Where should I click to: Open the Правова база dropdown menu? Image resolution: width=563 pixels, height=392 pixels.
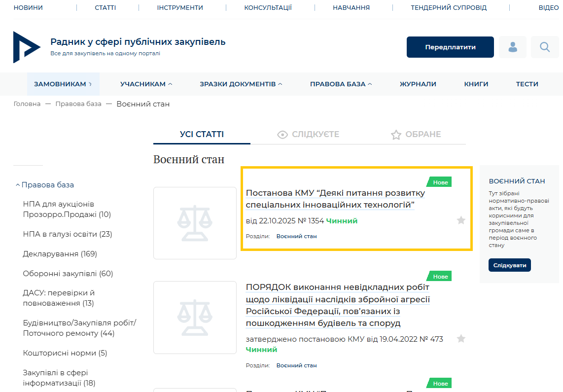(x=341, y=84)
